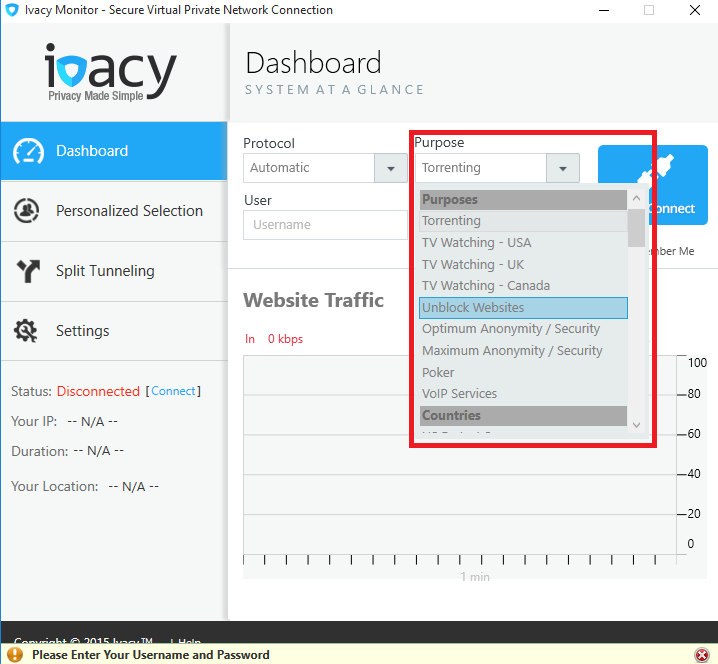Click the purpose list scrollbar down arrow
This screenshot has width=718, height=664.
[x=636, y=425]
